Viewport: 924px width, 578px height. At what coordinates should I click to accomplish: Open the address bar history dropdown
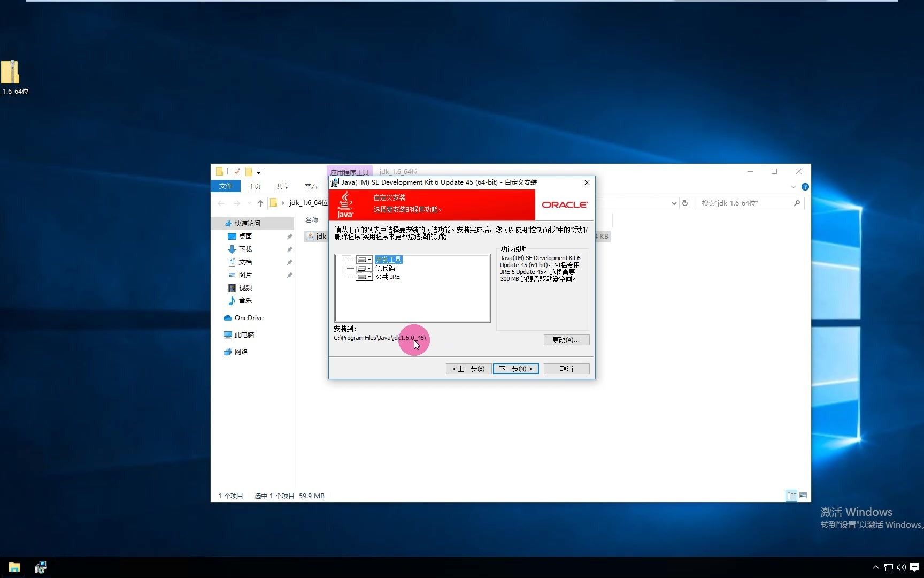coord(674,203)
